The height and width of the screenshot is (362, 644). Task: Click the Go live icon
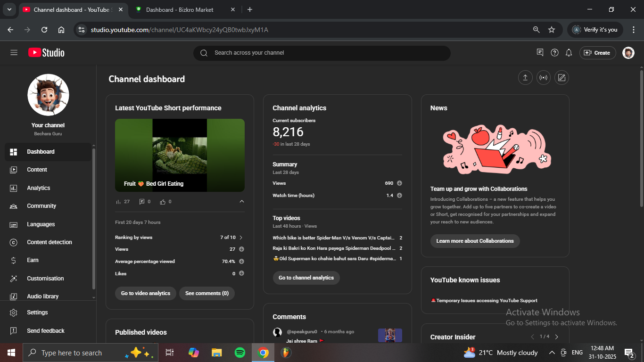(x=543, y=78)
